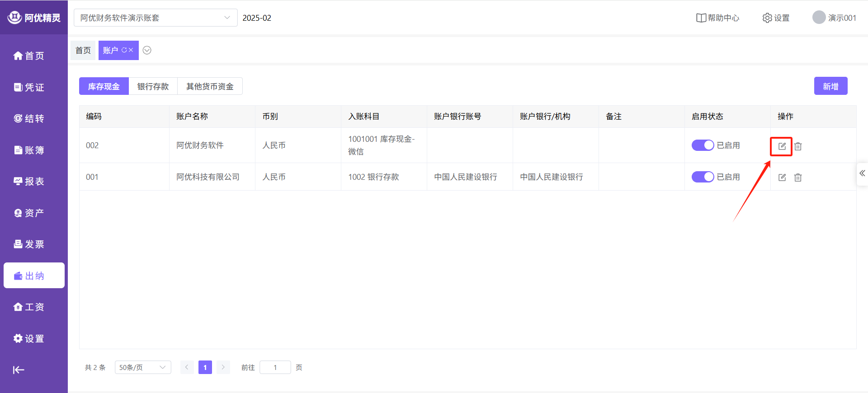Screen dimensions: 868x393
Task: Open 设置 gear in top bar
Action: (x=776, y=18)
